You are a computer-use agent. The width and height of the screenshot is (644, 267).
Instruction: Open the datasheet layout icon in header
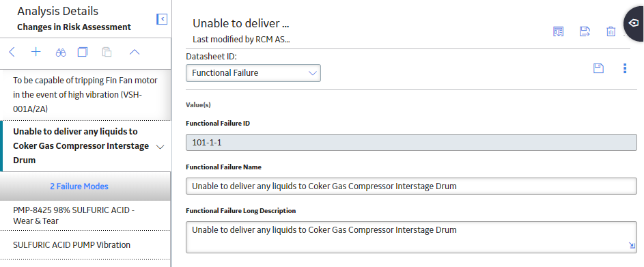pos(558,31)
